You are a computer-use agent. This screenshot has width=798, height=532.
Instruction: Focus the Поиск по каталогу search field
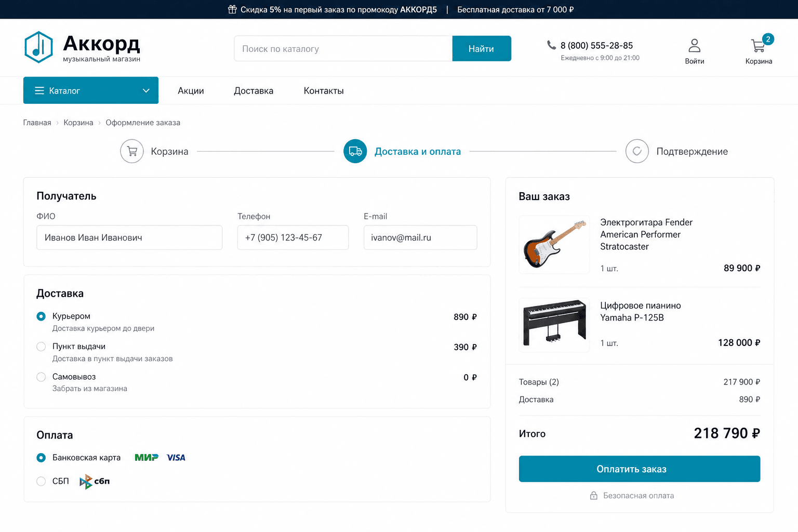pos(343,48)
